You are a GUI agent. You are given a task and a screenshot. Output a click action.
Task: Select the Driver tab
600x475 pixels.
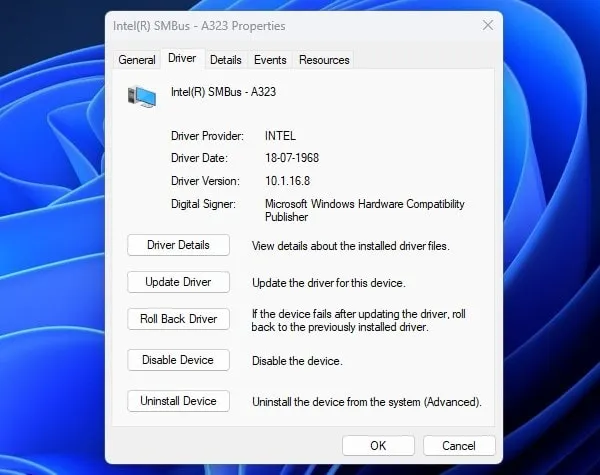pyautogui.click(x=182, y=59)
